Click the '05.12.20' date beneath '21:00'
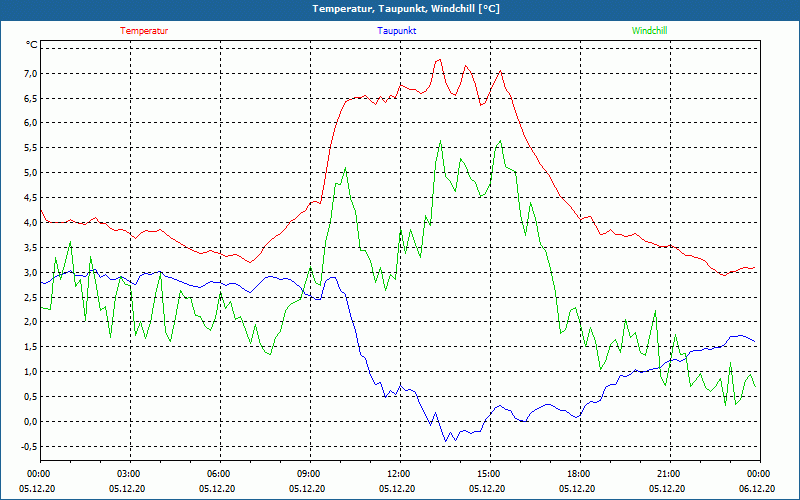The width and height of the screenshot is (800, 500). (x=667, y=488)
